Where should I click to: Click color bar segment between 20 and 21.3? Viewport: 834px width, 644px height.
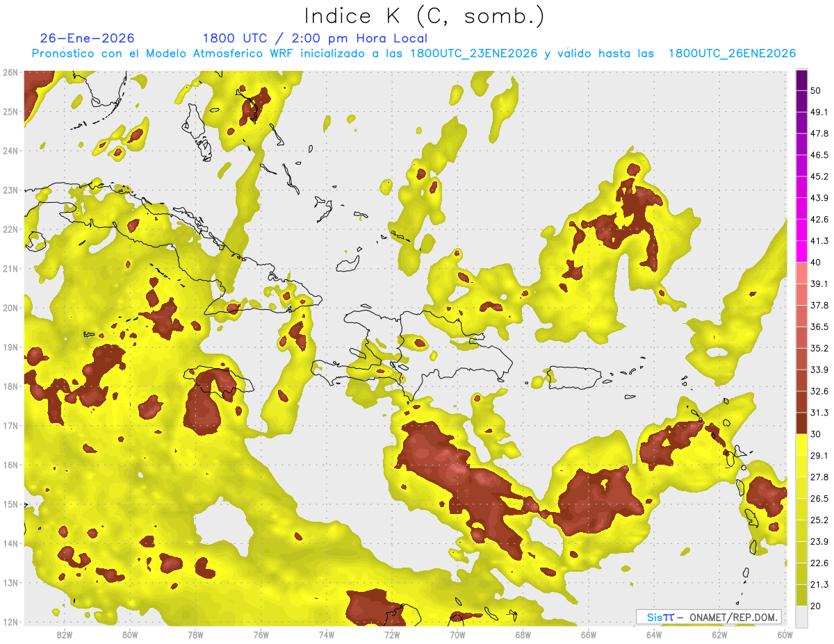(801, 595)
